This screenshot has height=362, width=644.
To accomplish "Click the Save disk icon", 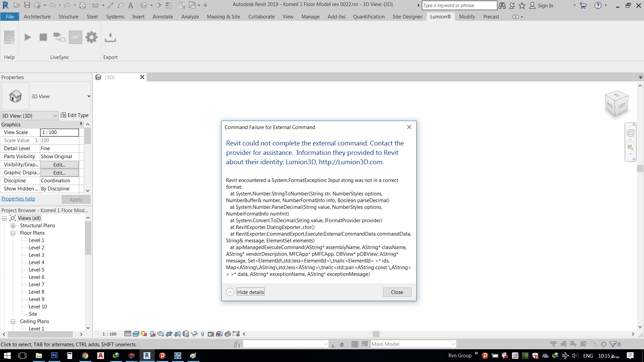I will coord(27,5).
